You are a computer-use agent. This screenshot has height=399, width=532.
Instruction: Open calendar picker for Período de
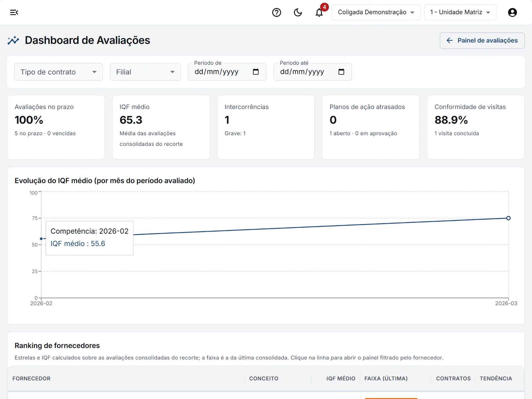256,72
